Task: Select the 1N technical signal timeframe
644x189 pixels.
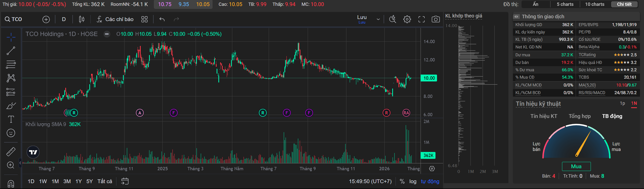Action: point(634,103)
